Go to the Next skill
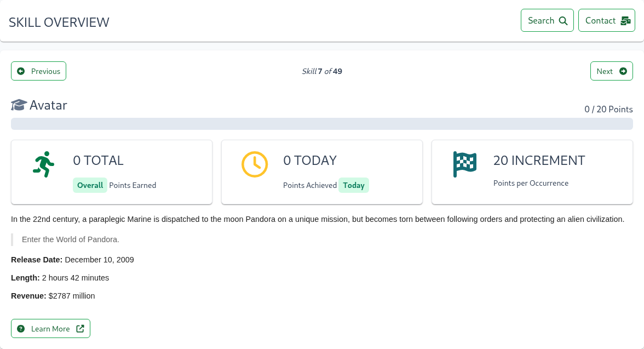Viewport: 644px width, 349px height. point(612,71)
